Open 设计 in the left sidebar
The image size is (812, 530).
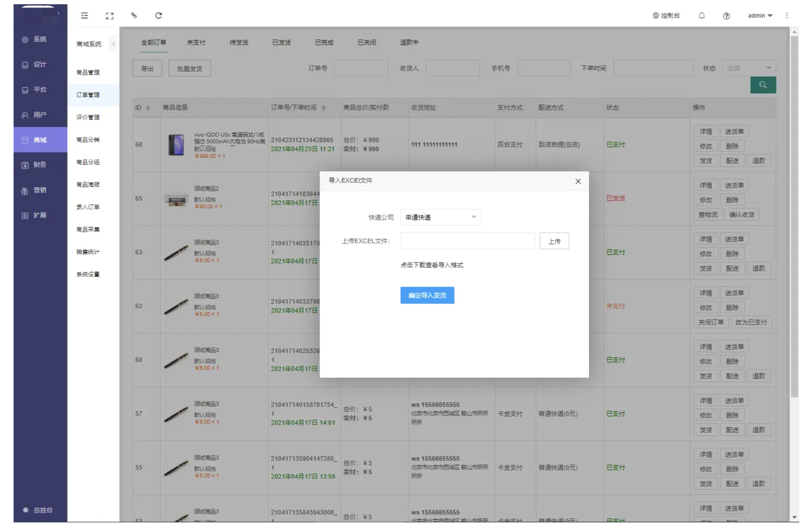click(x=40, y=64)
